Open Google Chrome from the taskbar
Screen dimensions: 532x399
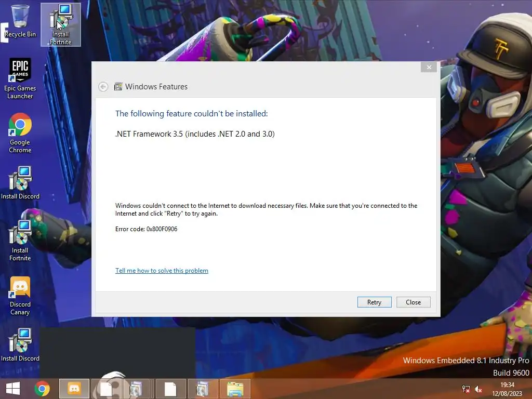pos(42,389)
